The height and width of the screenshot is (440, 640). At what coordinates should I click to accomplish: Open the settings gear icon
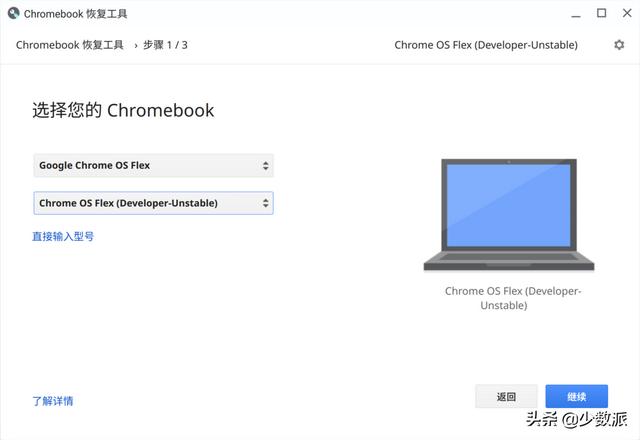619,45
